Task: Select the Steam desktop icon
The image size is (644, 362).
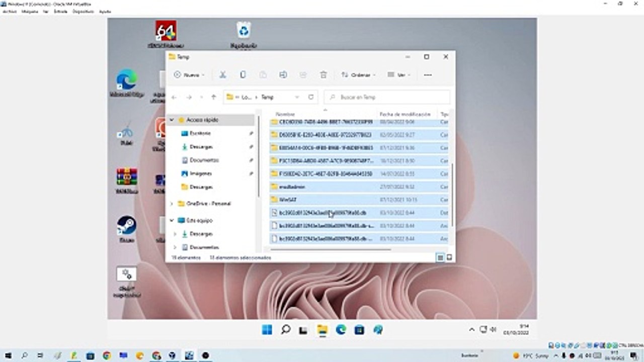Action: tap(126, 229)
